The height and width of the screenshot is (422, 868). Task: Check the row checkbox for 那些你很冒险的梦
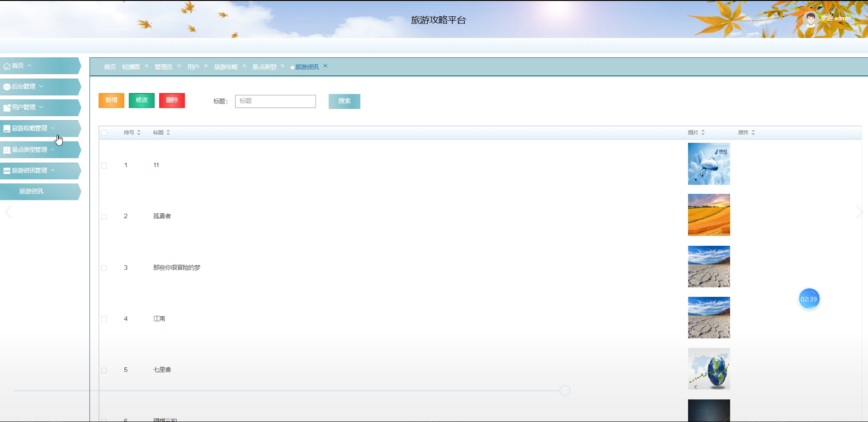point(104,268)
